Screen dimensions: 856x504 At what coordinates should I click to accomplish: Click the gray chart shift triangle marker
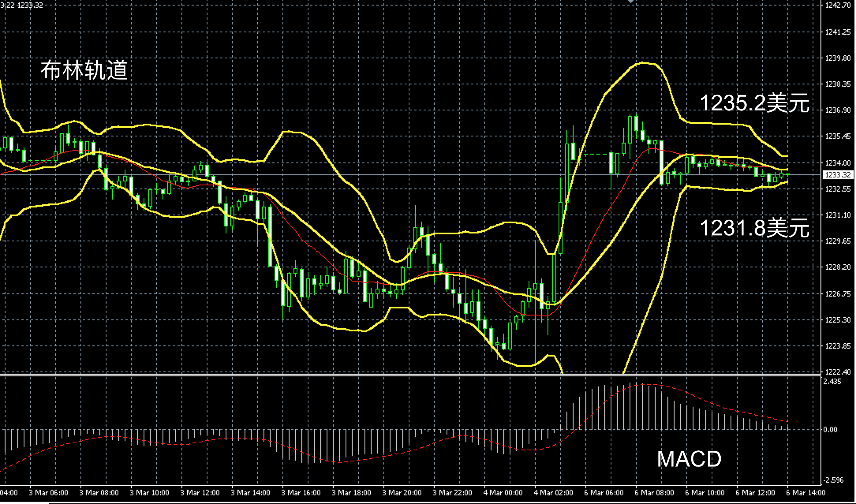[x=631, y=2]
